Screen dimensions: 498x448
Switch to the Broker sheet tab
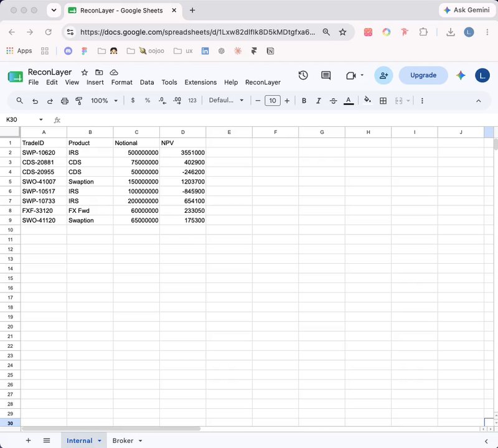[123, 441]
